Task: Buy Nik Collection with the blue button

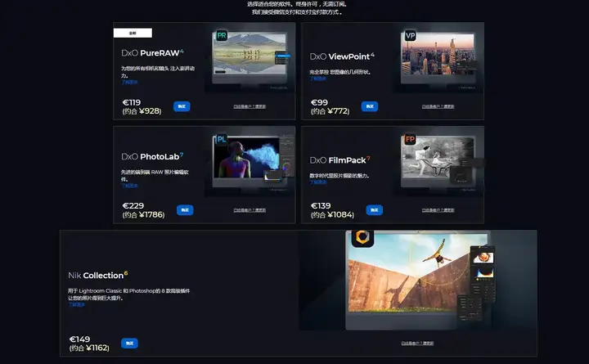Action: click(129, 344)
